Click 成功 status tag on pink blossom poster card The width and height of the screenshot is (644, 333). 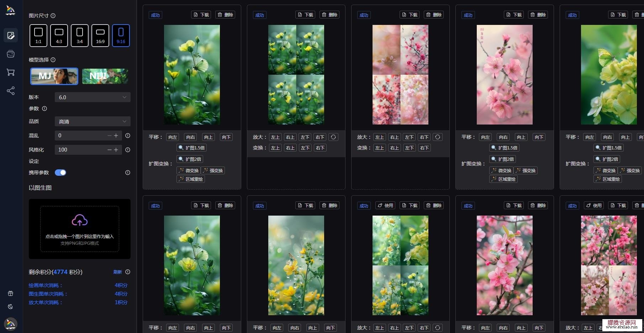[468, 15]
